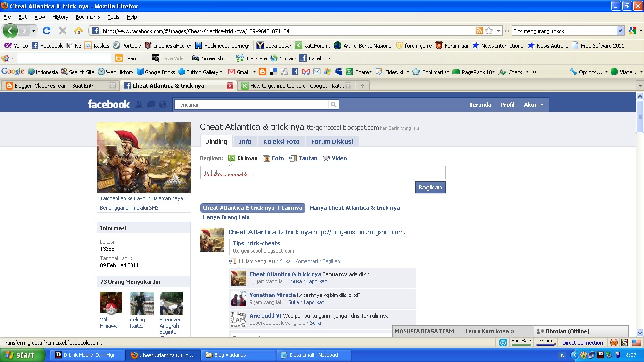This screenshot has width=644, height=362.
Task: Click Berlangganan melalui SMS link
Action: pos(129,208)
